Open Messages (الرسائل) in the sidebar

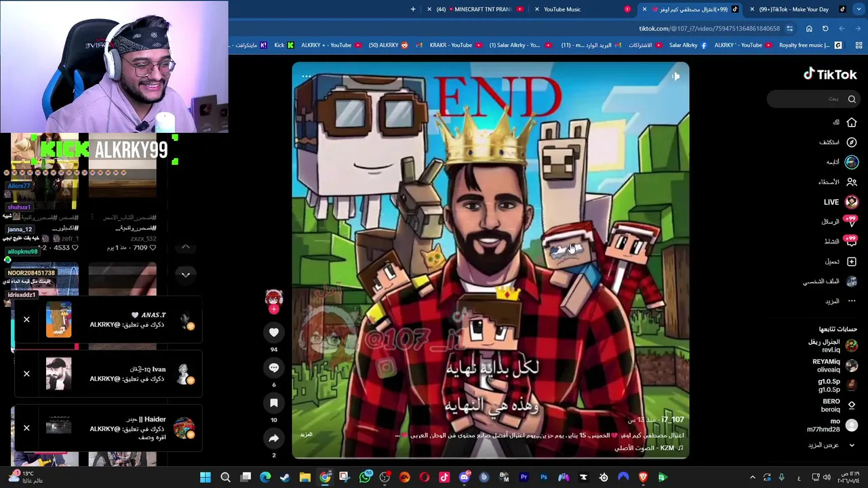click(x=840, y=222)
